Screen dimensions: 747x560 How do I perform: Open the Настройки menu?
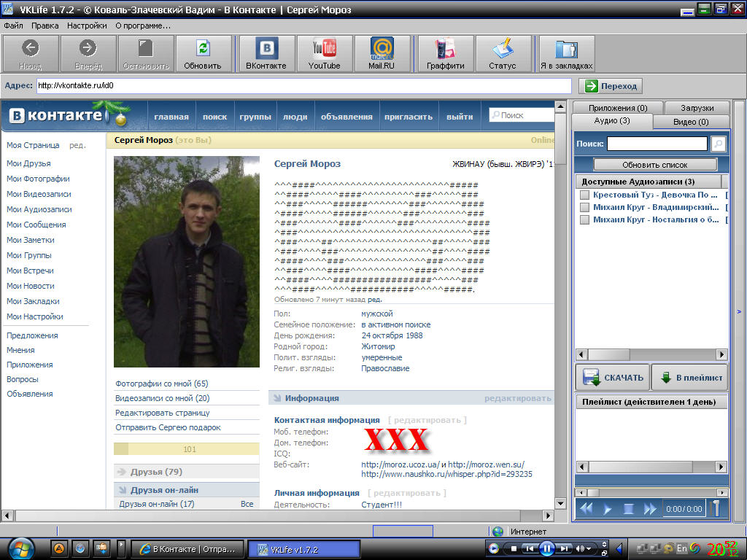pos(87,26)
